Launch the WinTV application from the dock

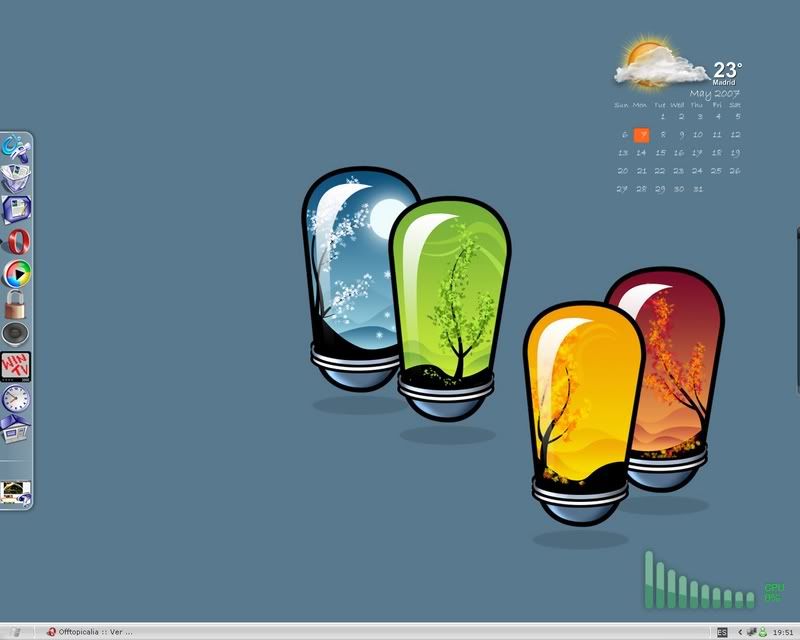16,366
